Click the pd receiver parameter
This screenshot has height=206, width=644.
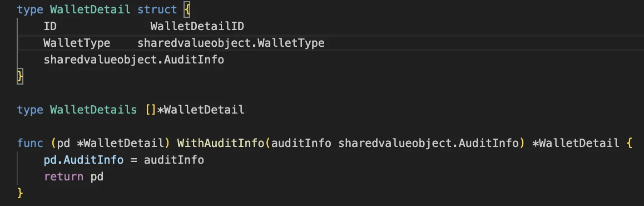coord(63,144)
